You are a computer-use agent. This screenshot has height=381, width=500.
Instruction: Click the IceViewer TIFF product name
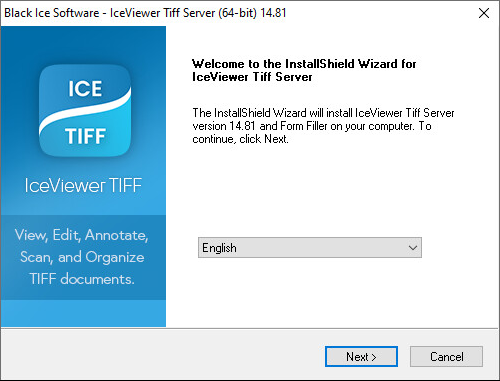point(83,185)
